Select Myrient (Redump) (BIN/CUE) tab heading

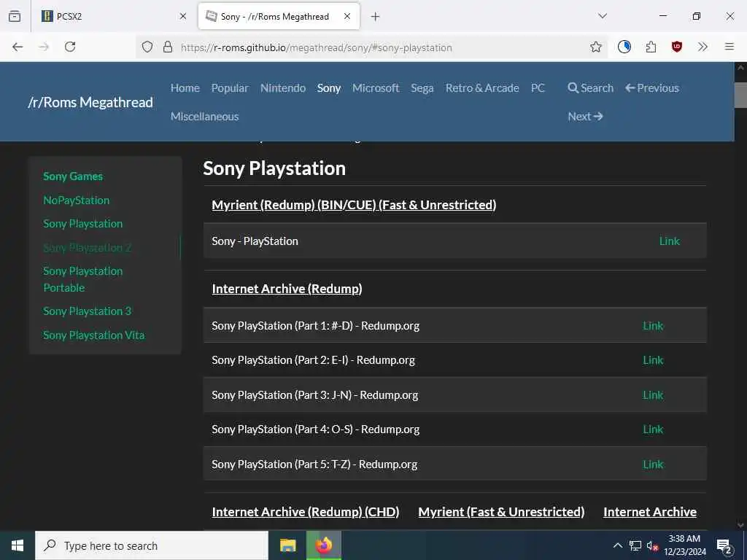pos(354,205)
